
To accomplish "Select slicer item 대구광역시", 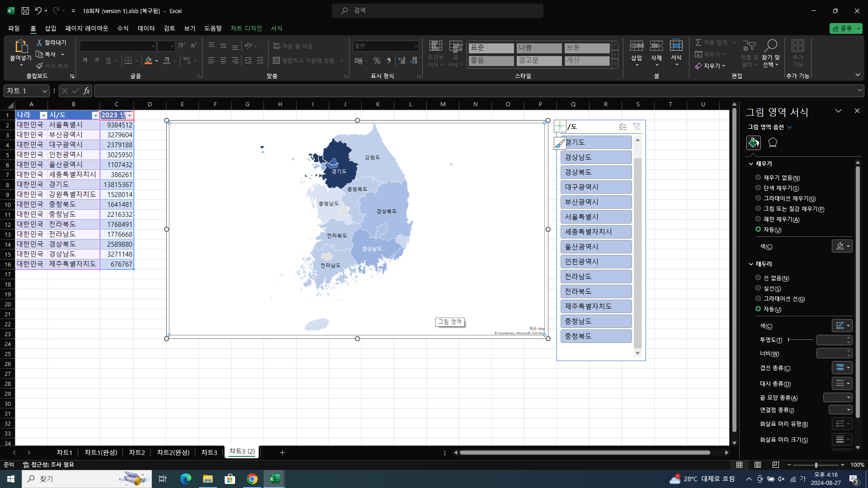I will [x=596, y=187].
